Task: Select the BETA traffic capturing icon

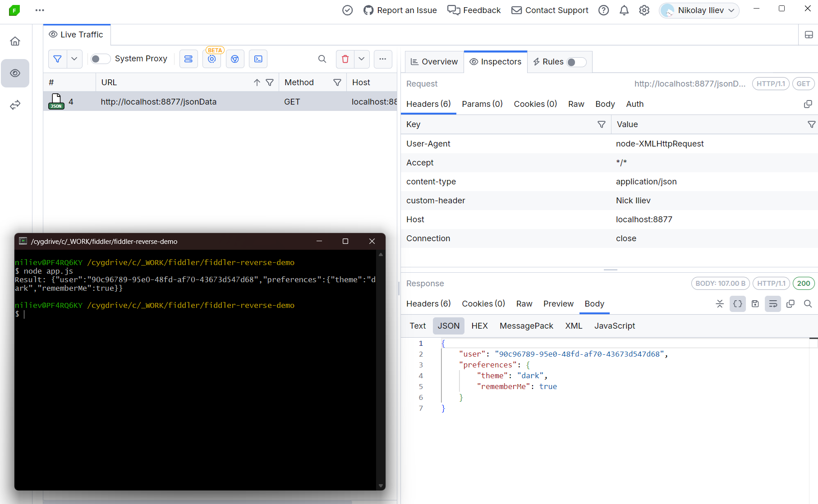Action: click(x=212, y=59)
